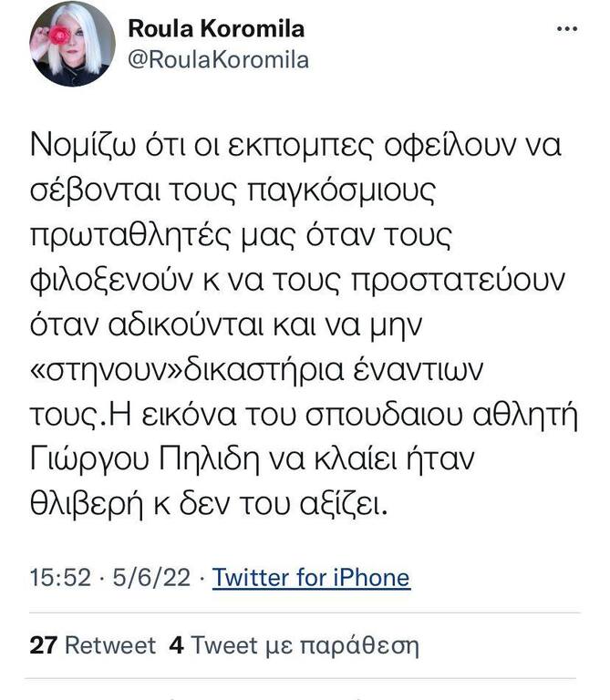Click the display name Roula Koromila
The image size is (610, 700).
(x=216, y=28)
